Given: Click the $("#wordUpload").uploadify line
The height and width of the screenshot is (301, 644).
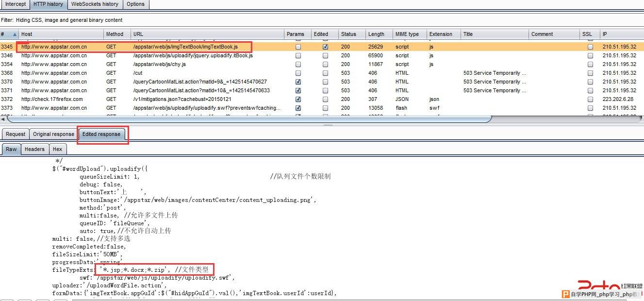Looking at the screenshot, I should (100, 169).
